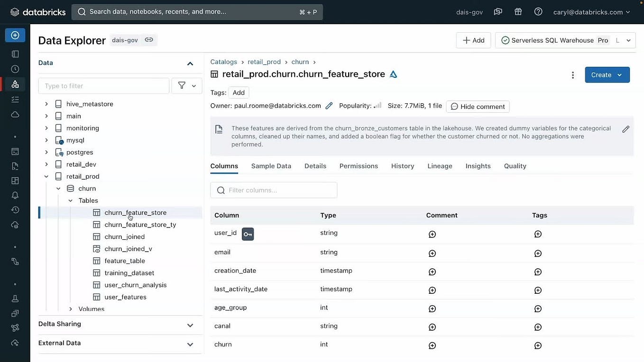This screenshot has width=644, height=362.
Task: Switch to the Sample Data tab
Action: pos(271,166)
